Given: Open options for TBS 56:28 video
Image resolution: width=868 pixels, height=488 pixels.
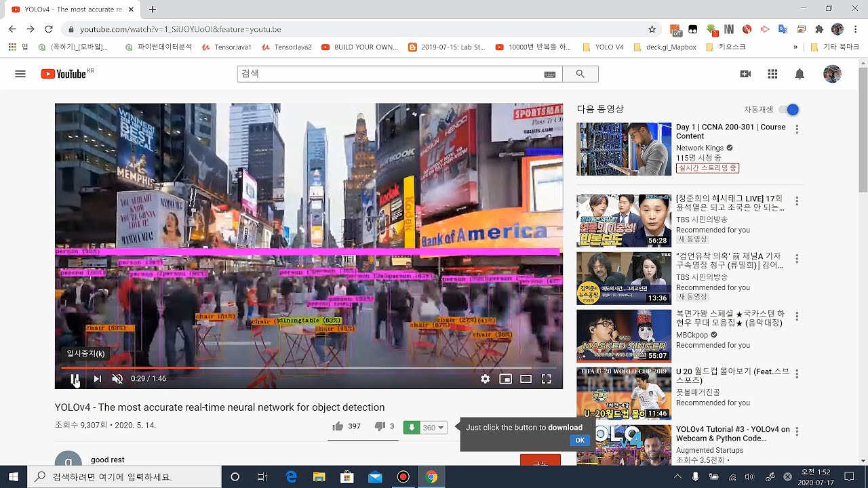Looking at the screenshot, I should point(797,201).
